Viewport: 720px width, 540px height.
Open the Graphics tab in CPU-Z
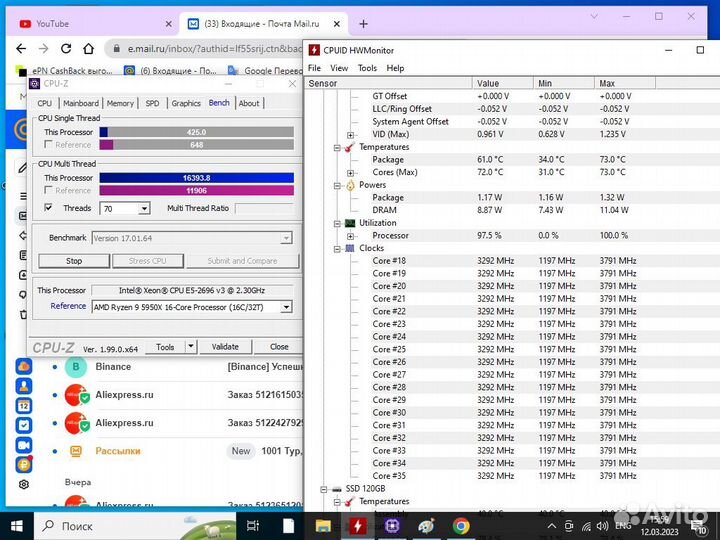(186, 103)
